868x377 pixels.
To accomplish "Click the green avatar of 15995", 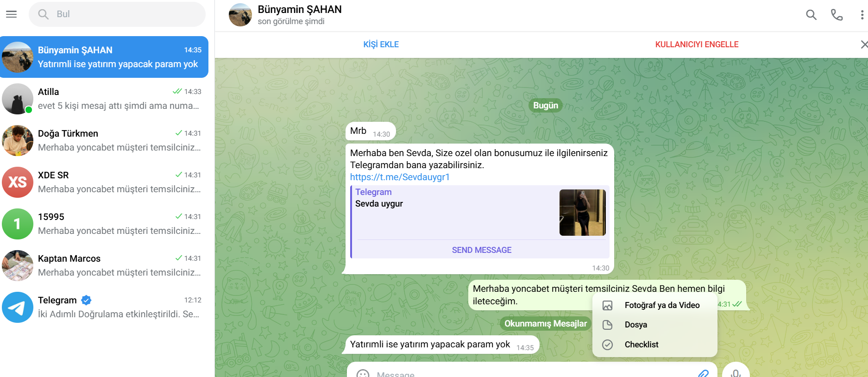I will pyautogui.click(x=18, y=224).
